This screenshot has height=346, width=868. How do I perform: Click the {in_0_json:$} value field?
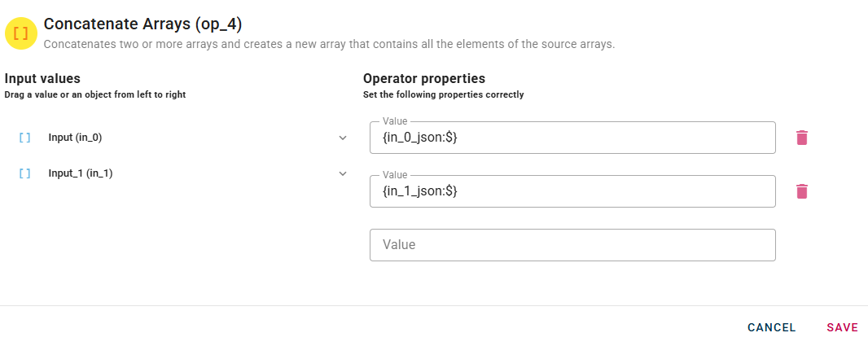tap(572, 138)
